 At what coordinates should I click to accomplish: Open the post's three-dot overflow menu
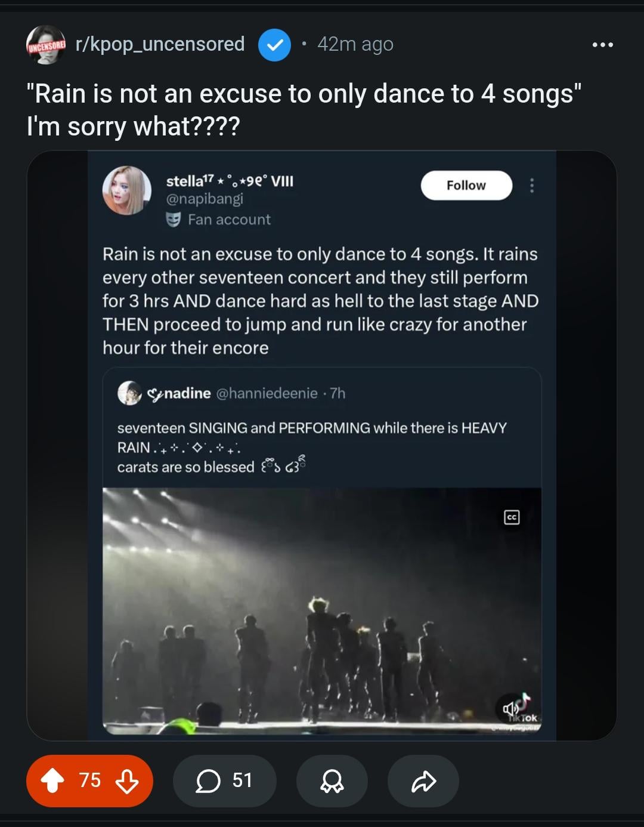coord(602,45)
